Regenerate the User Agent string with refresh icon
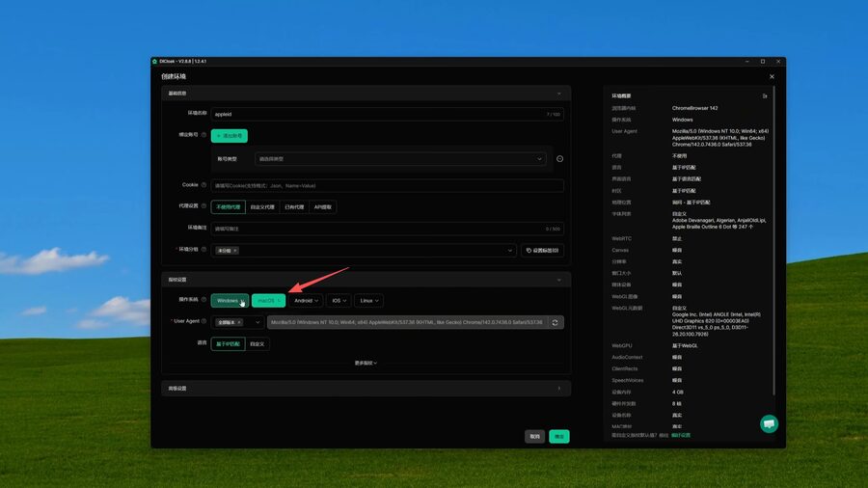The width and height of the screenshot is (868, 488). coord(555,322)
